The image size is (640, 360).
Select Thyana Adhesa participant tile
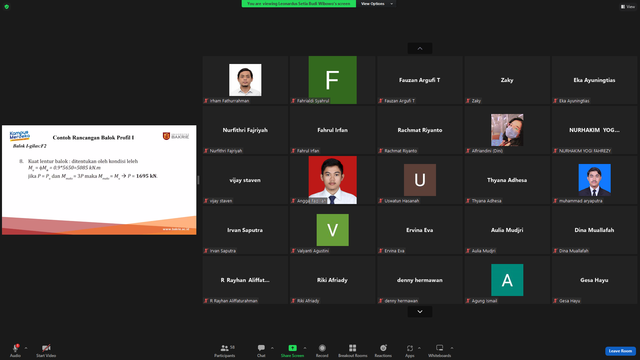tap(507, 180)
